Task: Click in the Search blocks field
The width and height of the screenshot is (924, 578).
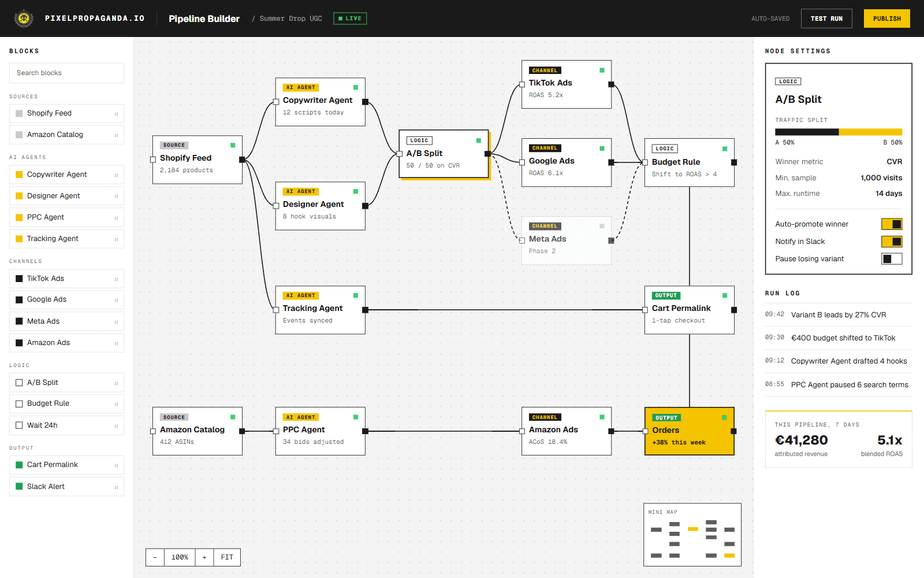Action: point(66,73)
